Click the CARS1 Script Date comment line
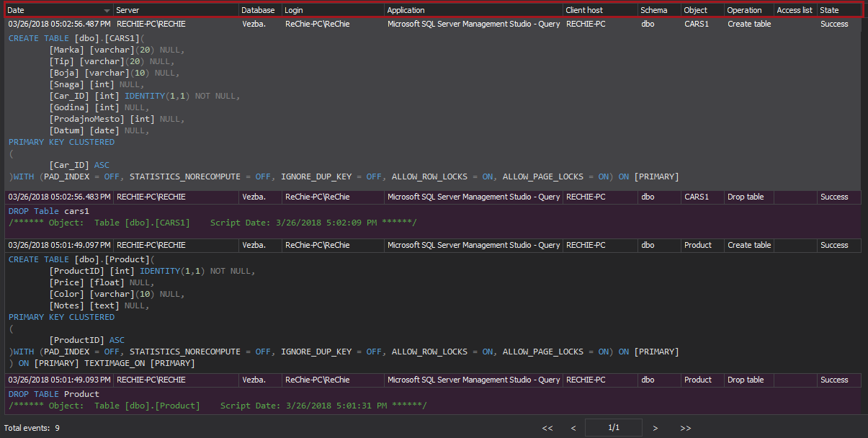Screen dimensions: 868x438 click(x=212, y=223)
